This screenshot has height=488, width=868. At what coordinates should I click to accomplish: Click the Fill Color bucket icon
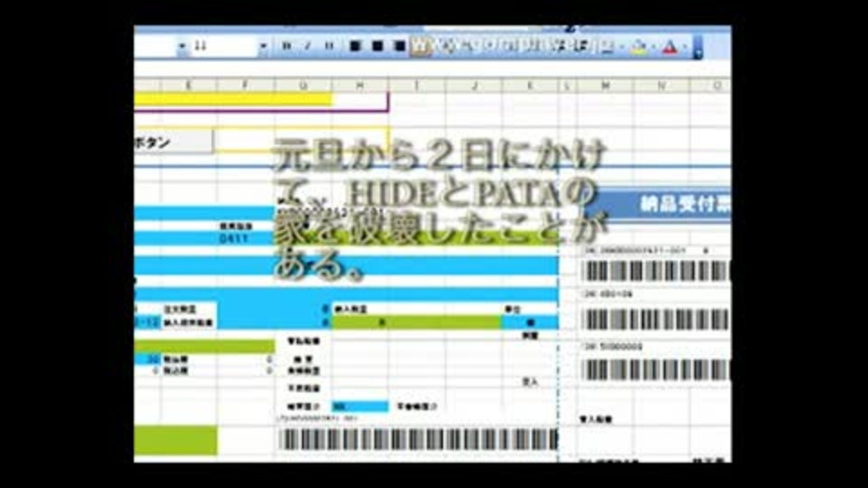[639, 47]
